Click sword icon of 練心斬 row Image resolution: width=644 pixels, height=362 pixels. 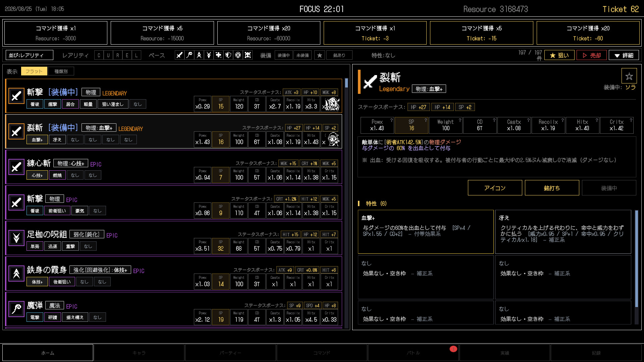click(16, 167)
